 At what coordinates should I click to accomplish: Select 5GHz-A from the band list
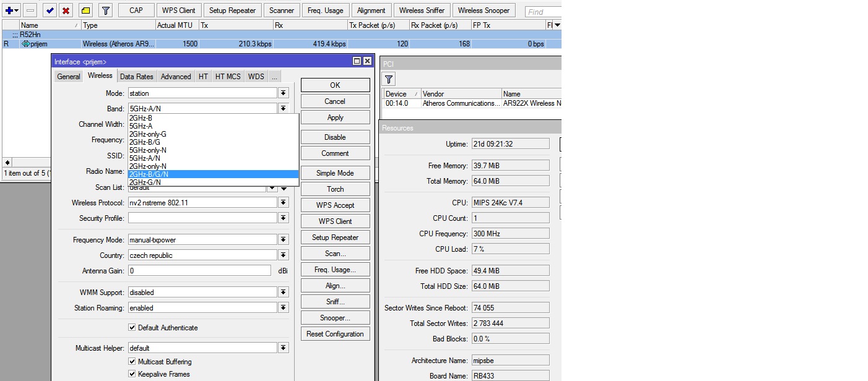pos(213,126)
